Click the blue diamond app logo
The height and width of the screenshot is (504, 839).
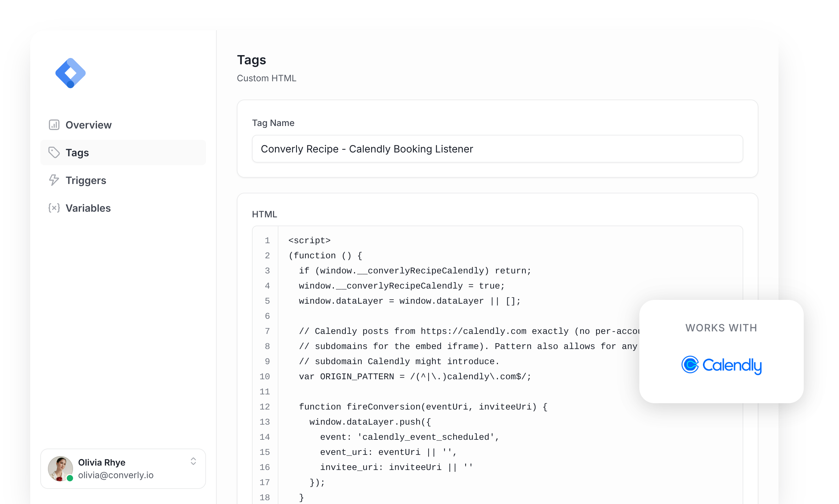(70, 73)
